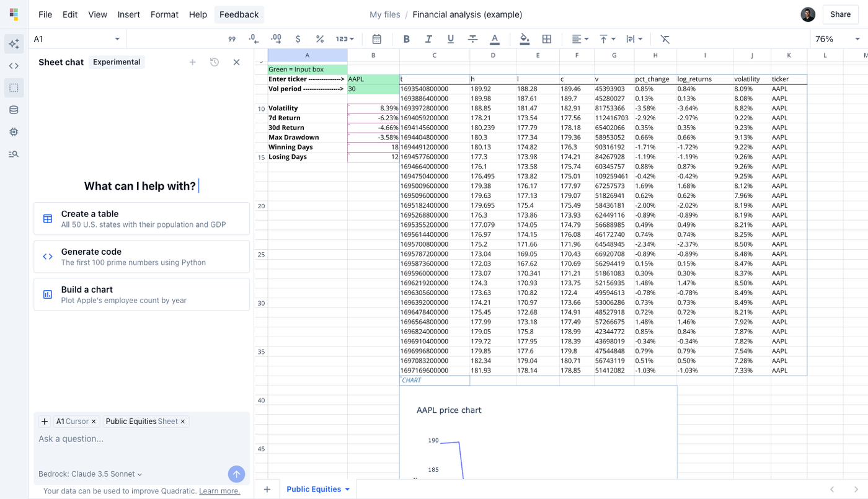Image resolution: width=868 pixels, height=499 pixels.
Task: Increase decimal places in toolbar
Action: (276, 39)
